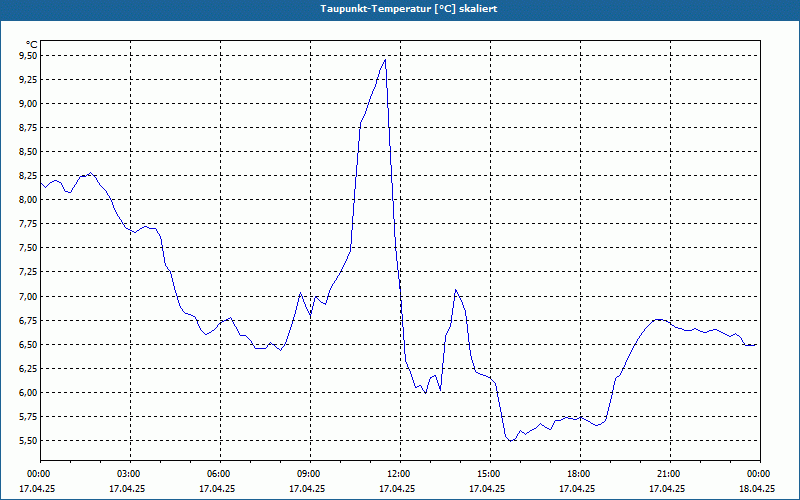Click the '00:00' label above date 18.04.25
The image size is (800, 500).
760,474
